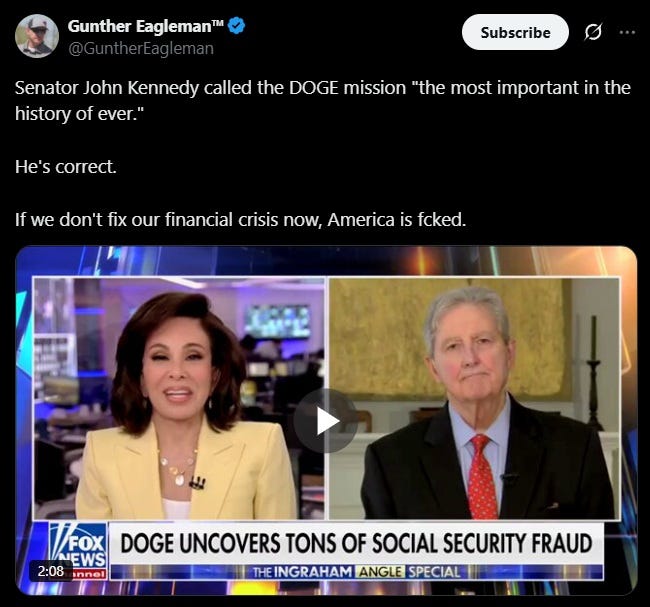The image size is (650, 607).
Task: Click the lapel microphone on the yellow blazer
Action: 198,483
